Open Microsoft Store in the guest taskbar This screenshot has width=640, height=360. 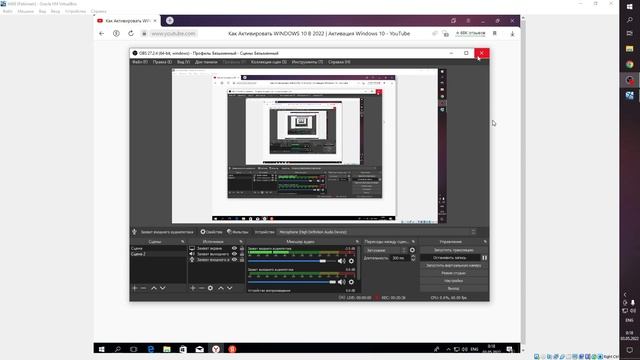pos(183,349)
